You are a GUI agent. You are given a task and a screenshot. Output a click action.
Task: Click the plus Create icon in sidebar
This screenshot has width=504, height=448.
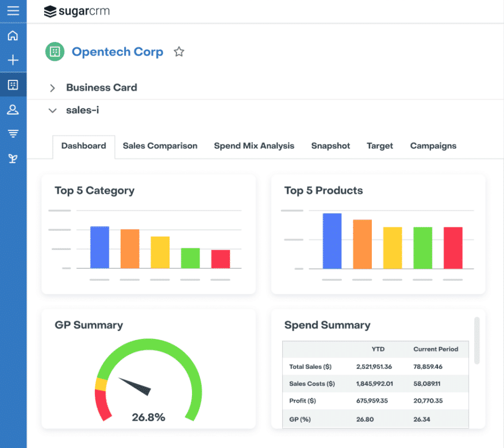coord(13,60)
